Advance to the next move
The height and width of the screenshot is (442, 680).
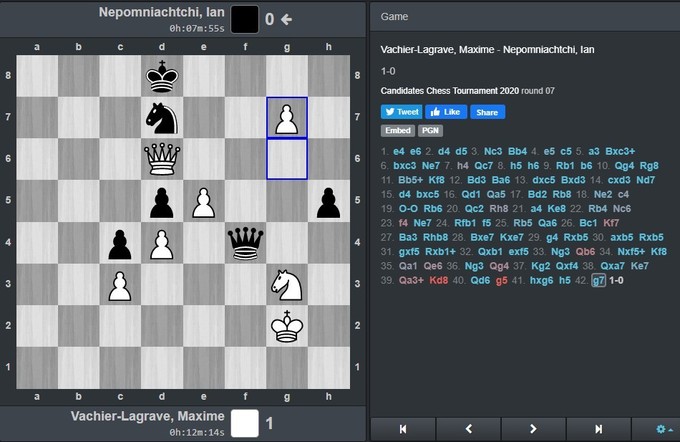(533, 429)
